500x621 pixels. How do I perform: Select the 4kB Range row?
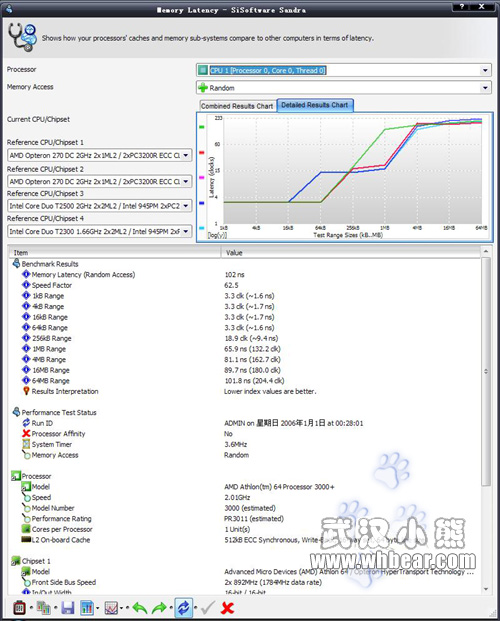244,306
